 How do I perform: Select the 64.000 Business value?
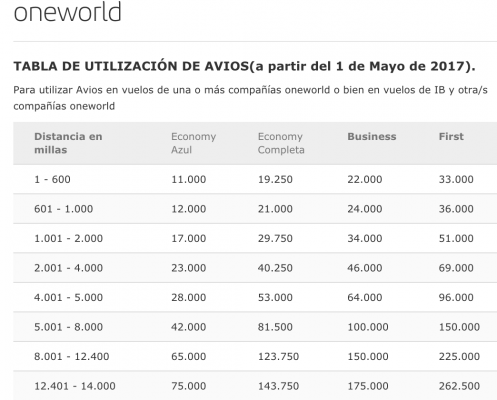pos(365,298)
